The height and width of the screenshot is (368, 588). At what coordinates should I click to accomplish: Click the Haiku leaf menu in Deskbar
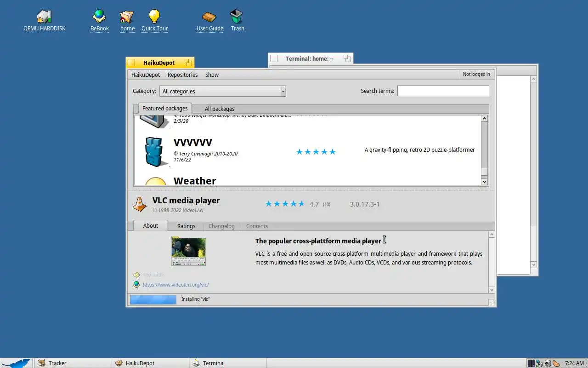point(16,363)
